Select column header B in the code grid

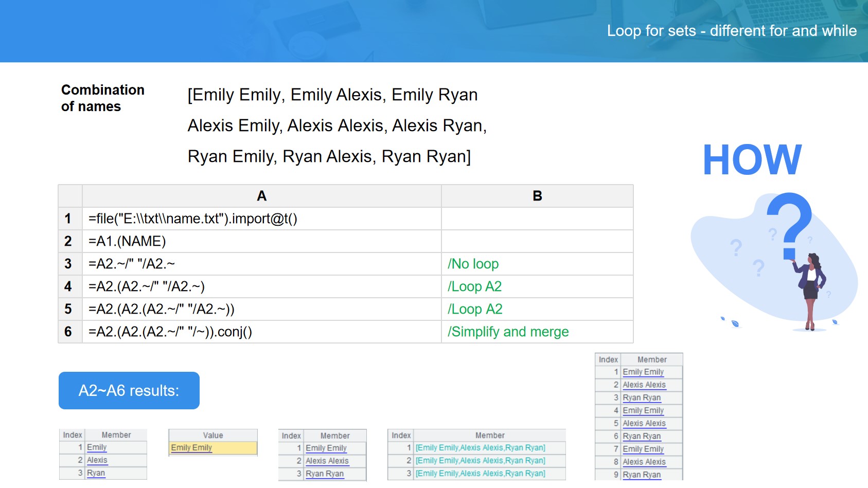(x=537, y=196)
